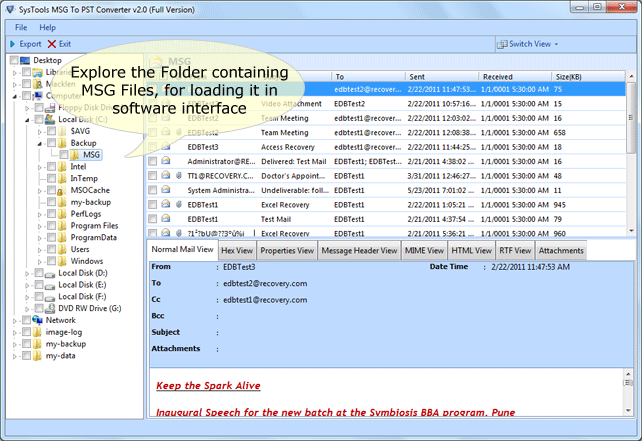Open the Help menu
The width and height of the screenshot is (642, 441).
[x=47, y=27]
